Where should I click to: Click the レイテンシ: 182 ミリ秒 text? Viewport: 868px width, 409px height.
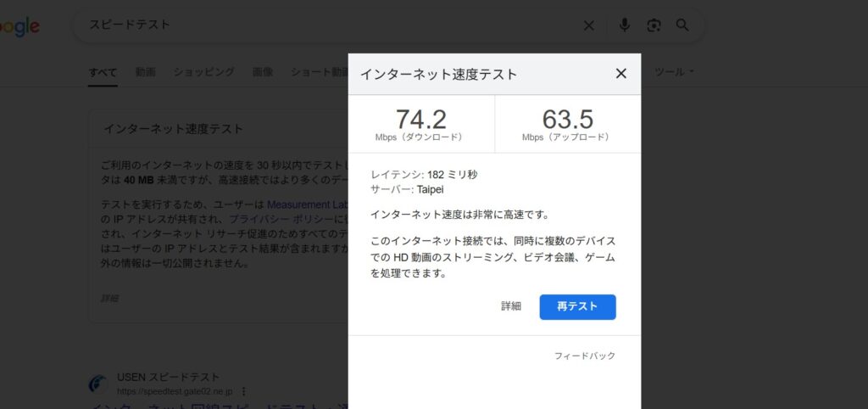pyautogui.click(x=424, y=175)
